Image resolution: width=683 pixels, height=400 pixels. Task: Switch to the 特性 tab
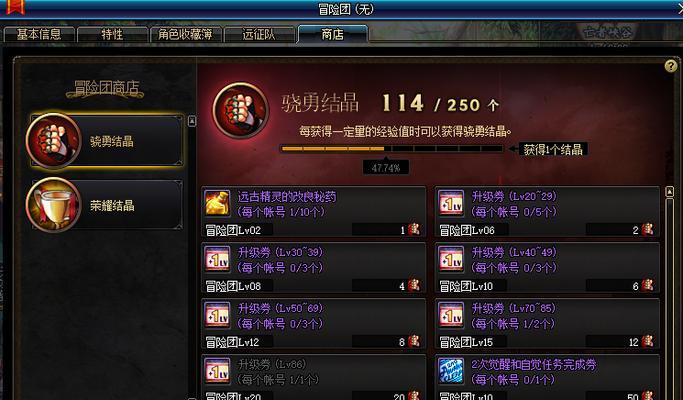[x=112, y=34]
